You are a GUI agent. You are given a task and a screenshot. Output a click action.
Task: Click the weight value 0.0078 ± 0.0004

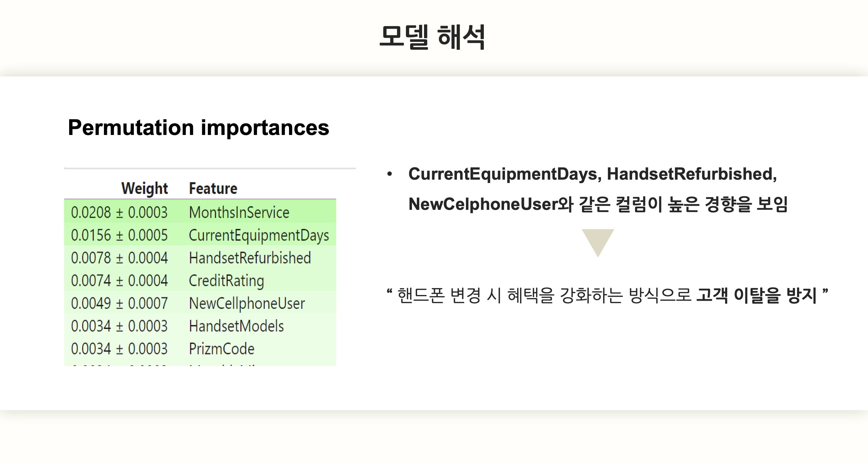coord(119,258)
